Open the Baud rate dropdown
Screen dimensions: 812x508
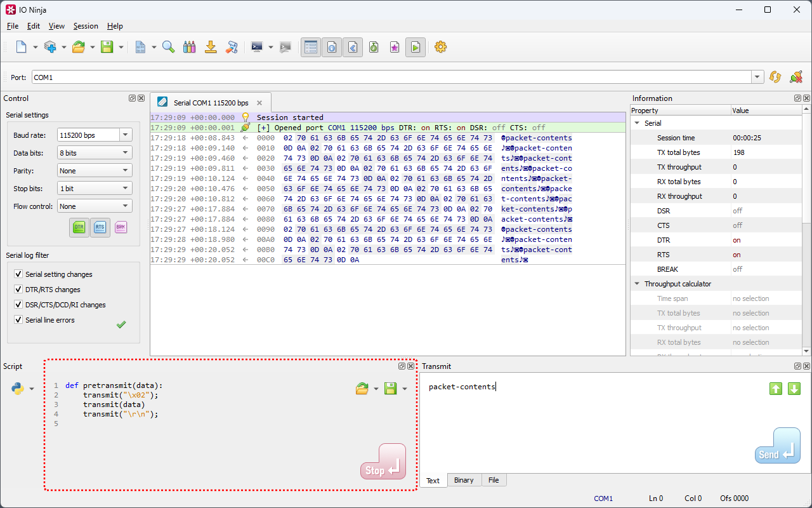[x=126, y=135]
